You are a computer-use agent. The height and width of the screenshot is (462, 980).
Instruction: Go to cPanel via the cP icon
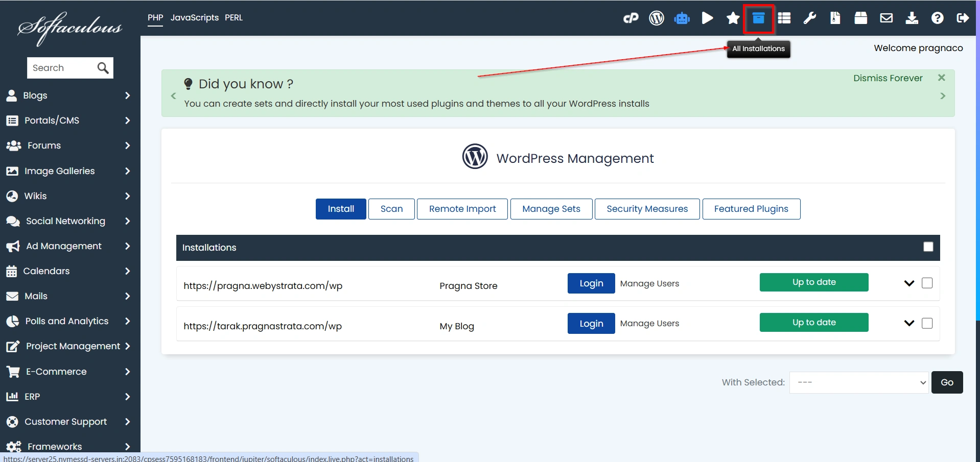click(631, 18)
